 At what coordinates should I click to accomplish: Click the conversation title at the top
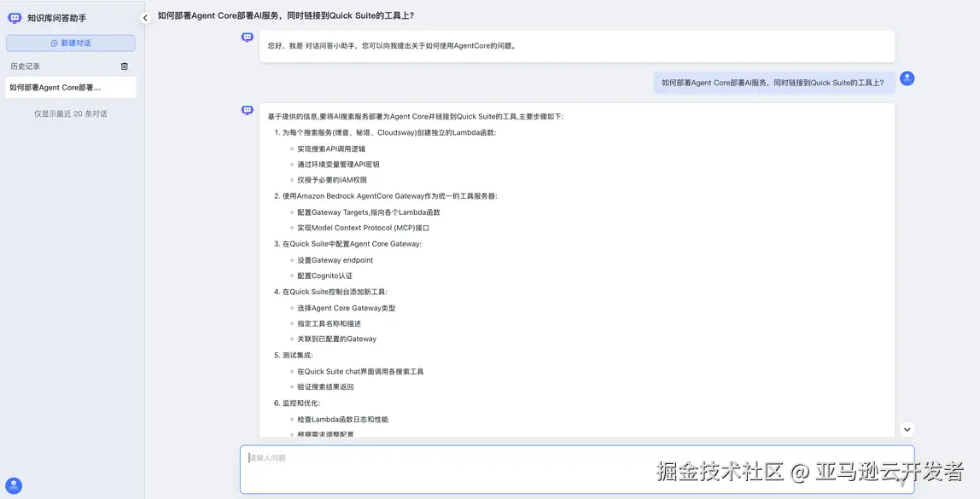[x=286, y=16]
